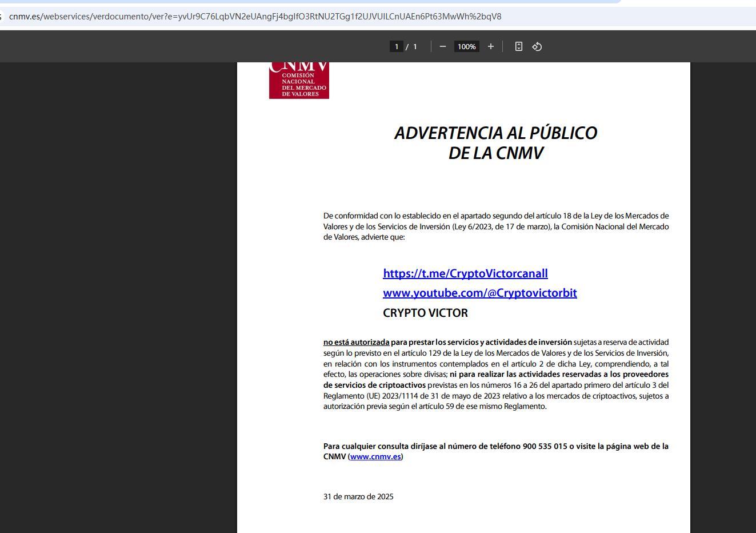Rotate the document counterclockwise
This screenshot has height=533, width=756.
pyautogui.click(x=537, y=46)
